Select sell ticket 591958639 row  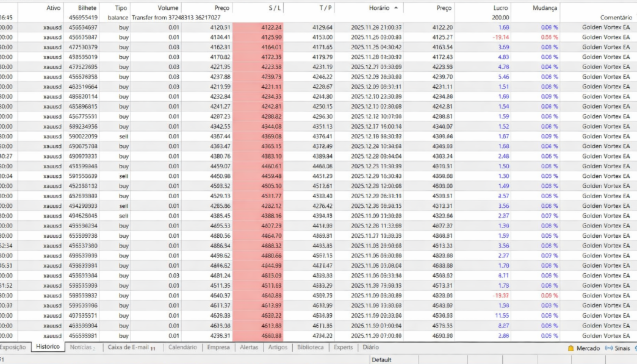pos(318,176)
